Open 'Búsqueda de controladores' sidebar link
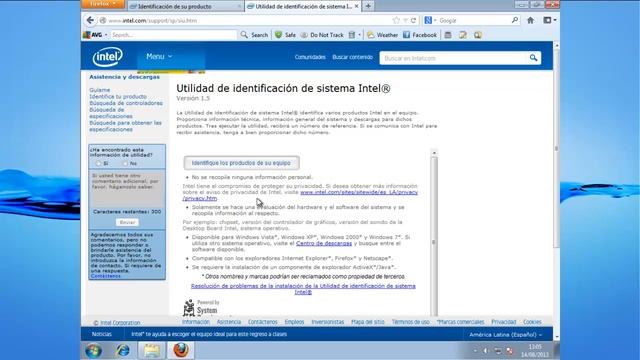640x360 pixels. [126, 103]
